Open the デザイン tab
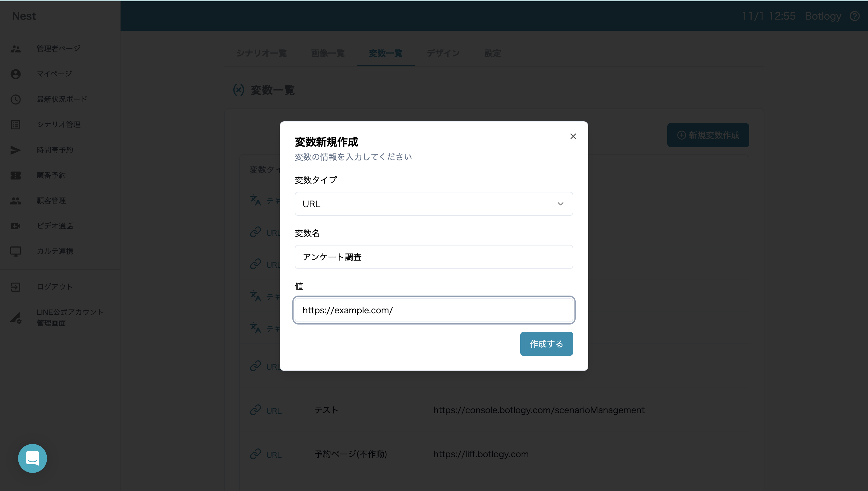Screen dimensions: 868x491 click(x=443, y=53)
